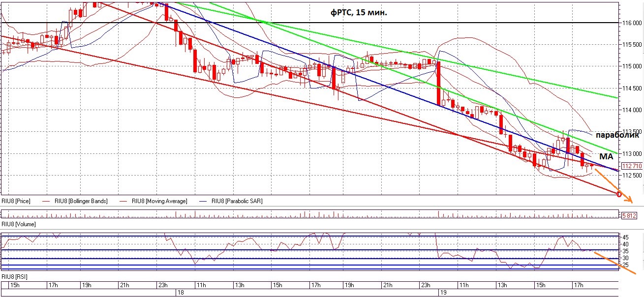Click the RSI axis value 35
Image resolution: width=644 pixels, height=297 pixels.
(x=626, y=251)
